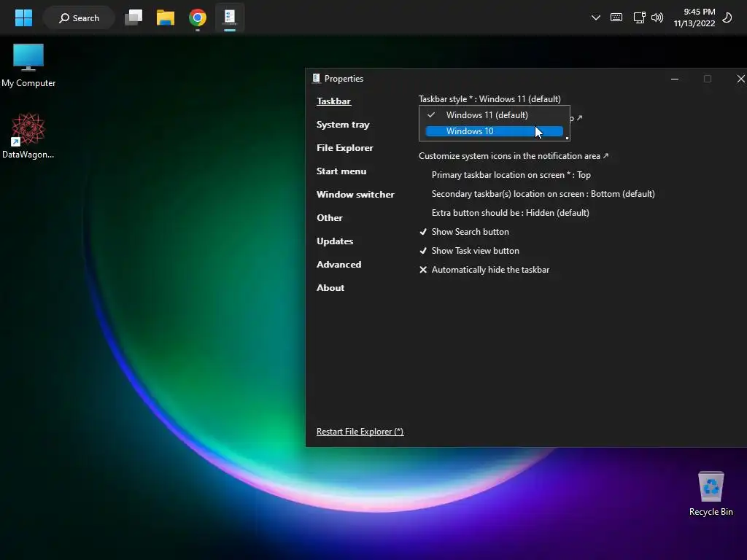Image resolution: width=747 pixels, height=560 pixels.
Task: Open the Start menu settings section
Action: pos(341,171)
